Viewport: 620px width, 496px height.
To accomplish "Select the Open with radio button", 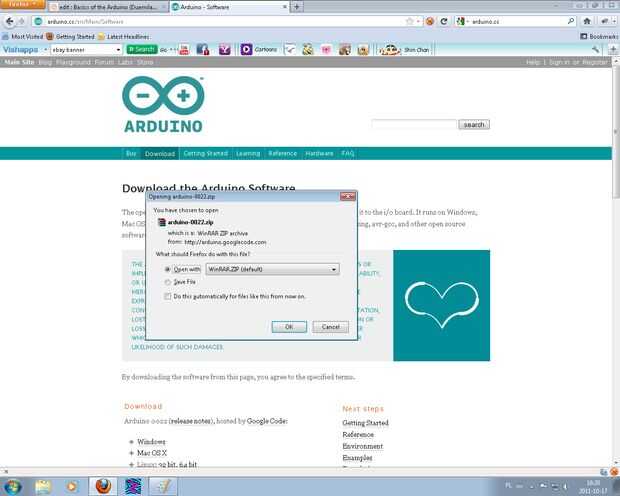I will click(x=167, y=269).
